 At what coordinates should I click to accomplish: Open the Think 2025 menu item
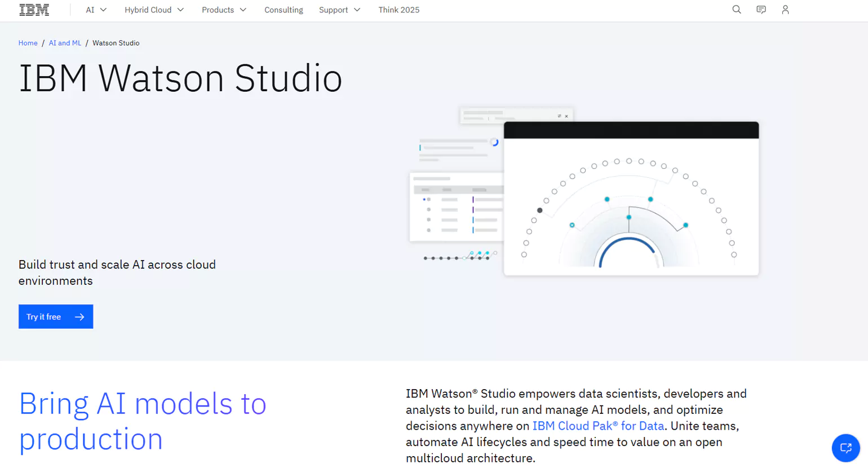click(x=398, y=10)
